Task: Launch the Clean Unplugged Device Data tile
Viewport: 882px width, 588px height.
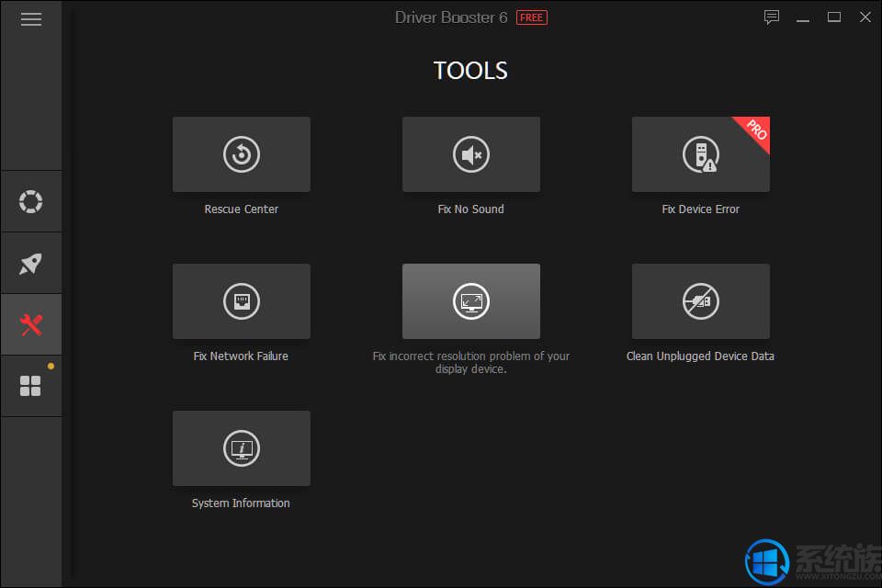Action: [701, 301]
